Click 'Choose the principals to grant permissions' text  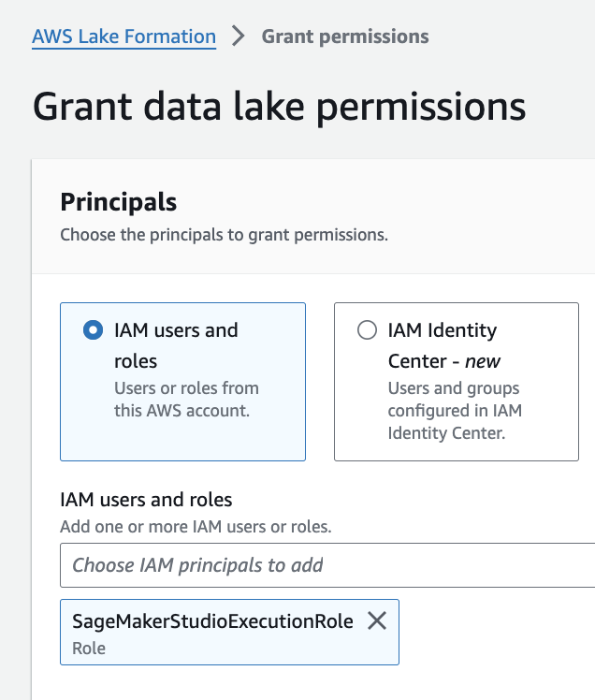tap(225, 235)
